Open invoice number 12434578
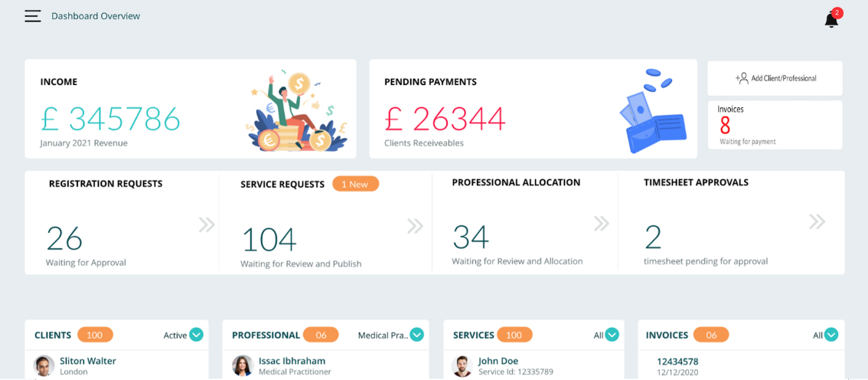The width and height of the screenshot is (868, 380). [677, 362]
